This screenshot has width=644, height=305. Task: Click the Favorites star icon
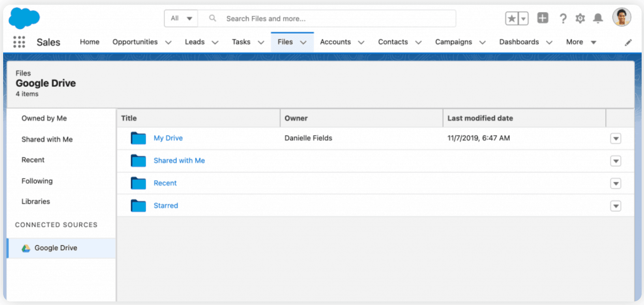coord(512,19)
